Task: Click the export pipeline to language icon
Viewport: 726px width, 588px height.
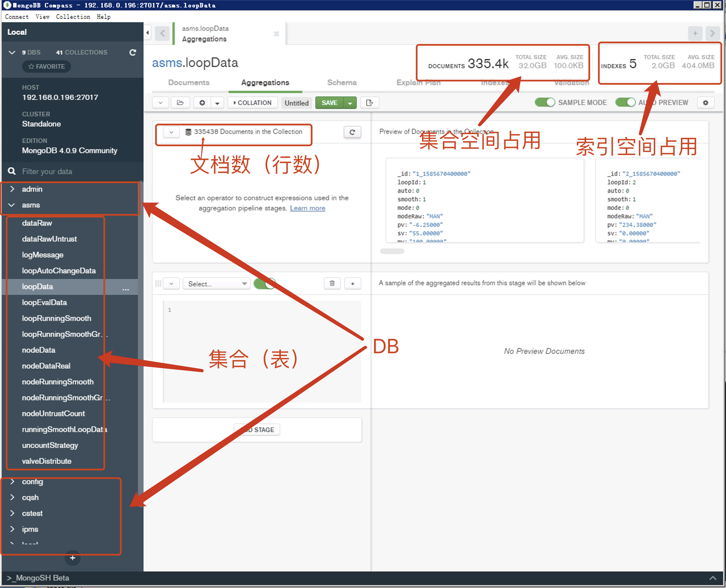Action: (x=369, y=103)
